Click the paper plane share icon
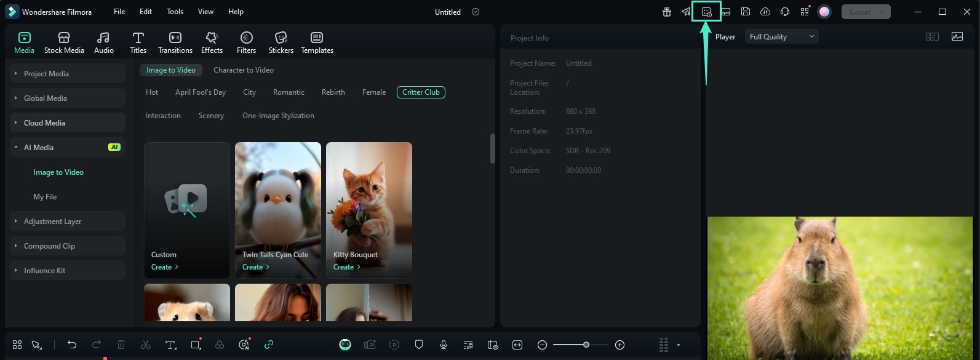 (x=687, y=12)
